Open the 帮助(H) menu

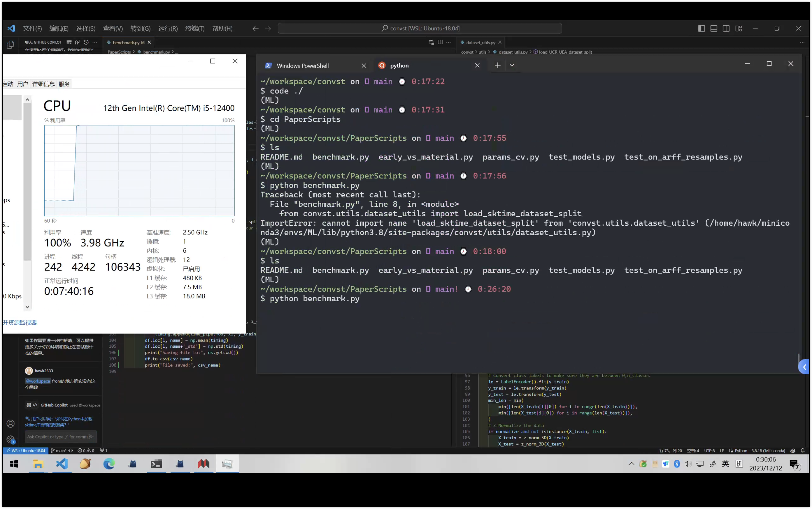click(x=222, y=29)
